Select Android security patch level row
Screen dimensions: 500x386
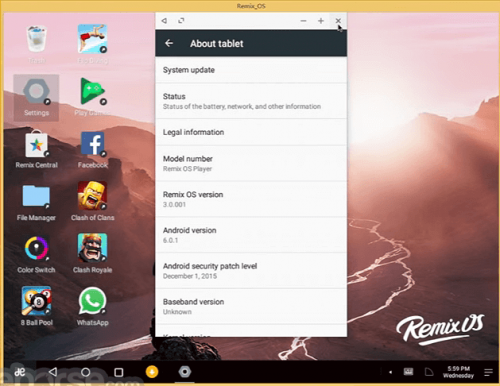251,271
